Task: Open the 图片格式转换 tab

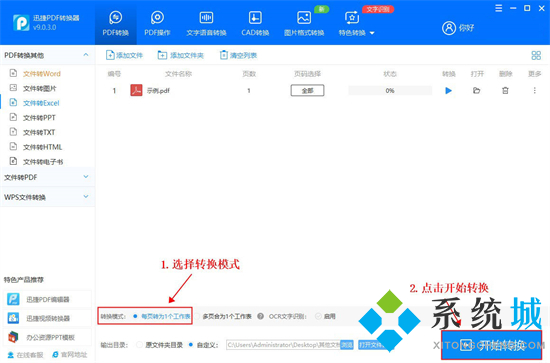Action: click(x=304, y=23)
